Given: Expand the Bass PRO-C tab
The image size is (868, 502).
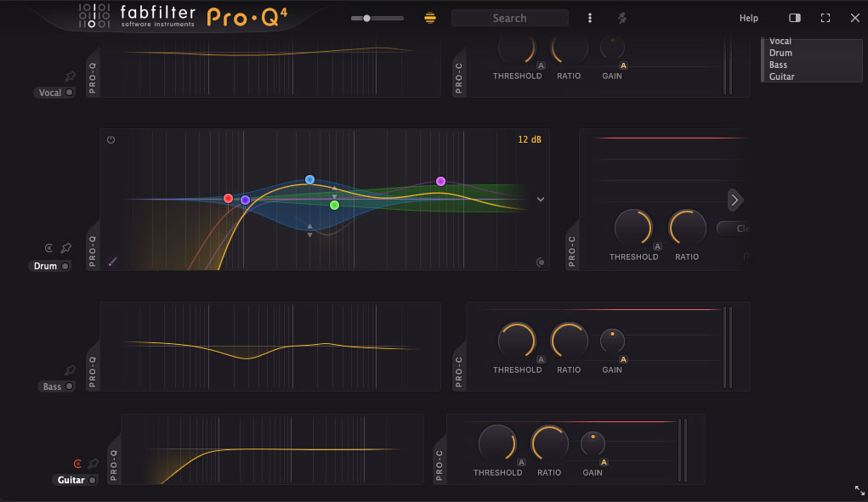Looking at the screenshot, I should tap(459, 369).
